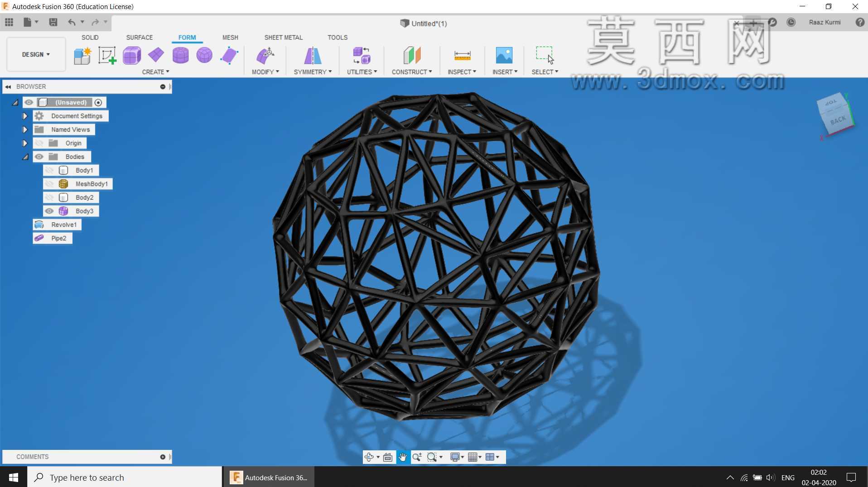This screenshot has width=868, height=487.
Task: Select the Form Plane primitive tool
Action: (156, 55)
